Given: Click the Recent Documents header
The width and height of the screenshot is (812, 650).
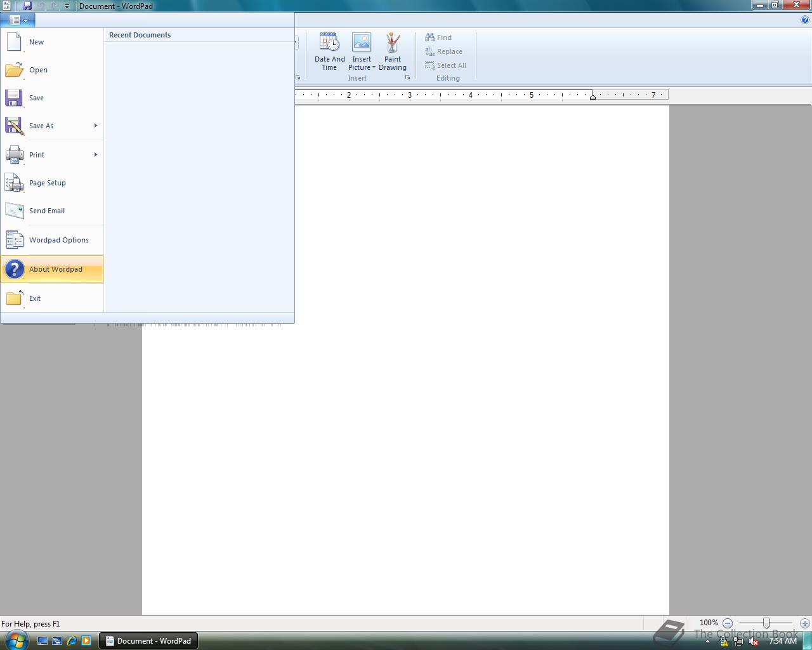Looking at the screenshot, I should point(140,35).
